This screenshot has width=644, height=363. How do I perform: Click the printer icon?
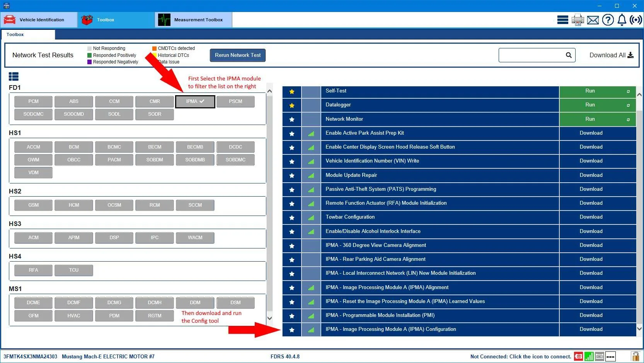tap(578, 20)
